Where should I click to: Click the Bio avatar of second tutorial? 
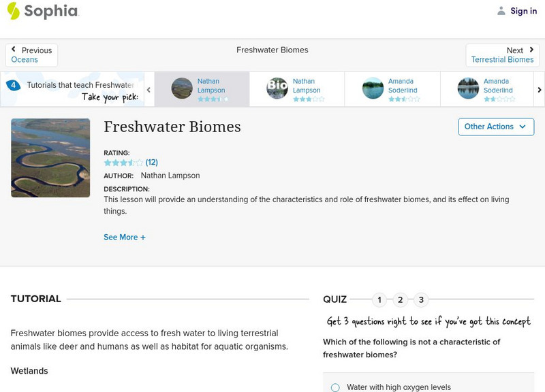pos(277,88)
